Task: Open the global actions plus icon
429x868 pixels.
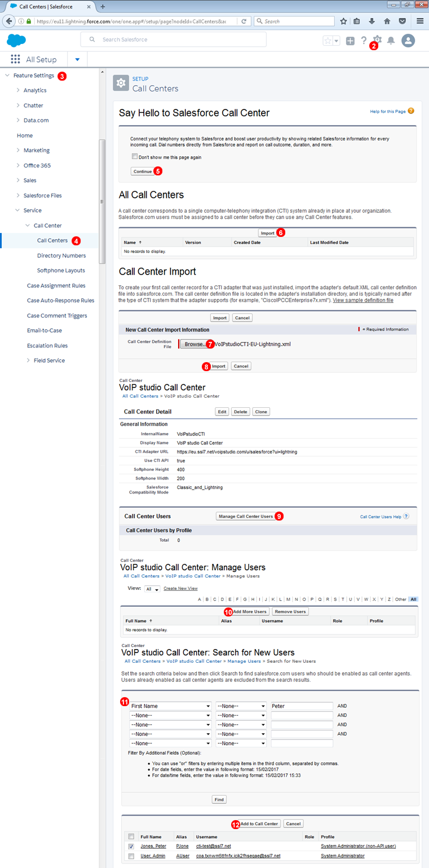Action: pos(350,41)
